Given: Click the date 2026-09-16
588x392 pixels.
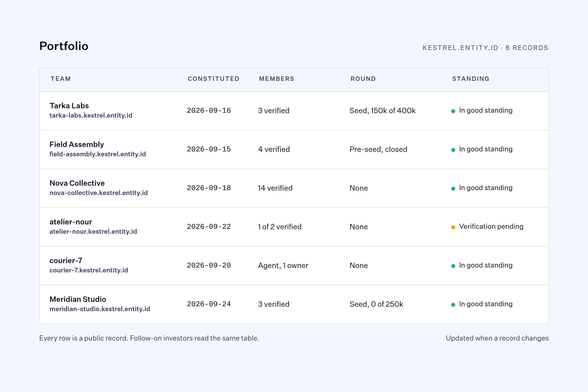Looking at the screenshot, I should (209, 110).
